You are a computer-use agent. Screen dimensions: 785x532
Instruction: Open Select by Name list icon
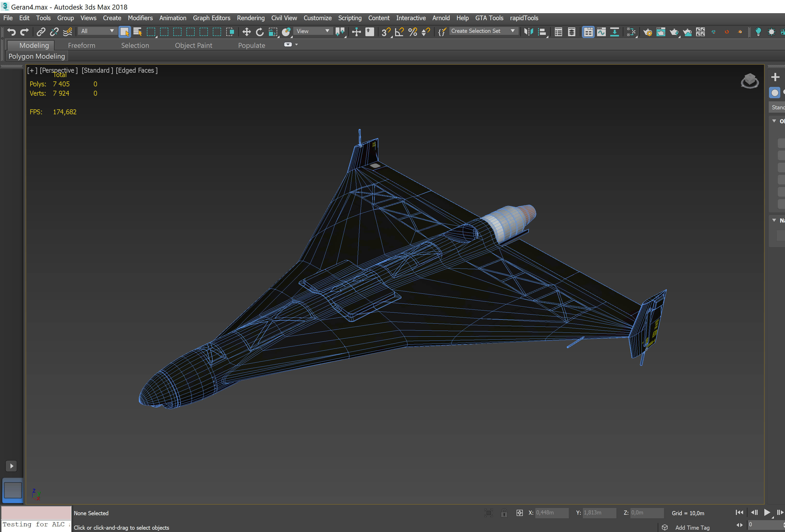tap(138, 32)
